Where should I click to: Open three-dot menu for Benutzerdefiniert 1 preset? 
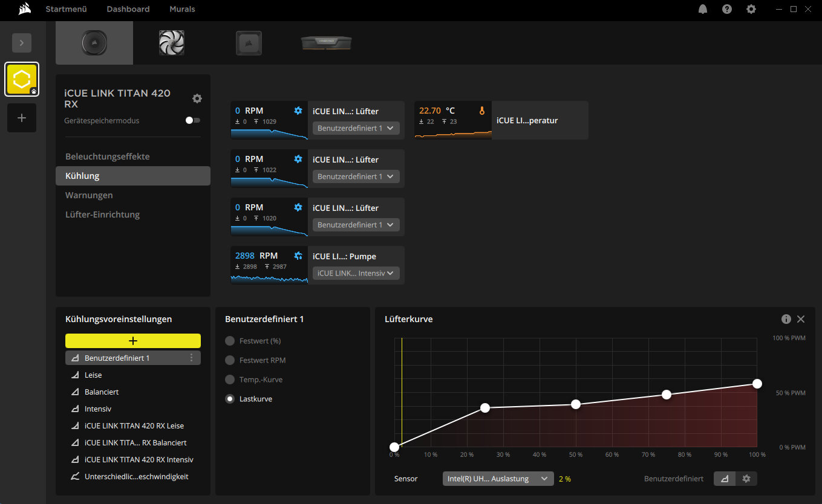pyautogui.click(x=192, y=358)
